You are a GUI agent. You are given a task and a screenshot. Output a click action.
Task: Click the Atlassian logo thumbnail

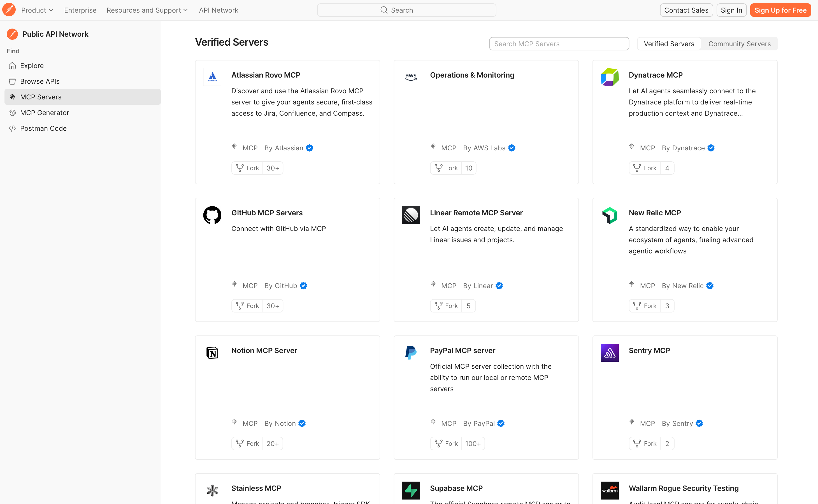click(212, 77)
